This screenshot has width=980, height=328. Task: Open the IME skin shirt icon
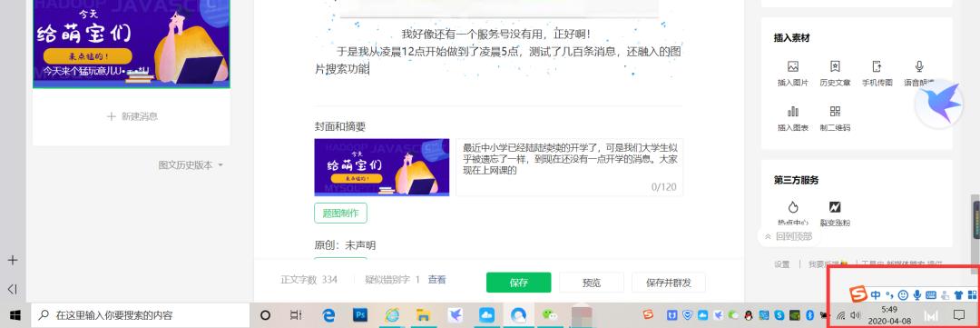click(958, 294)
